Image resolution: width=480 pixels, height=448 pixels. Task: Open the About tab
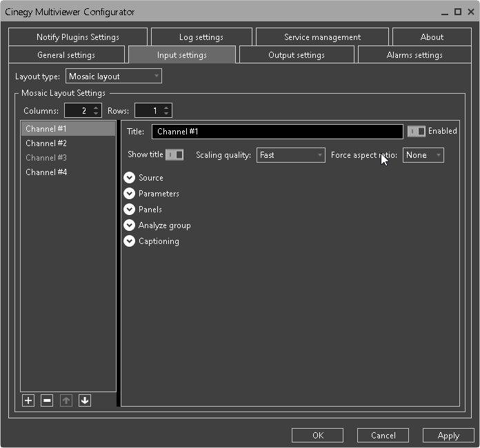click(x=432, y=37)
